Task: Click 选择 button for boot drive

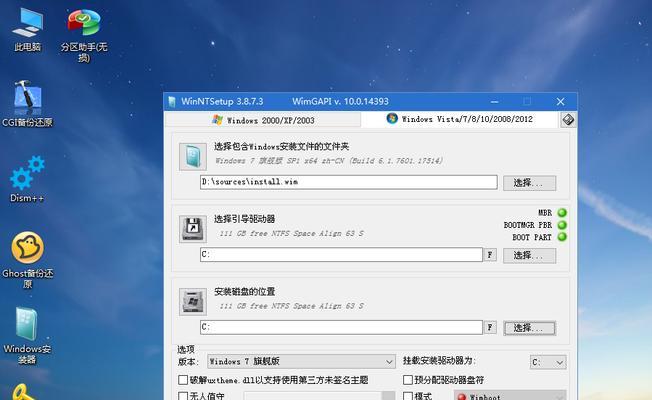Action: pyautogui.click(x=529, y=255)
